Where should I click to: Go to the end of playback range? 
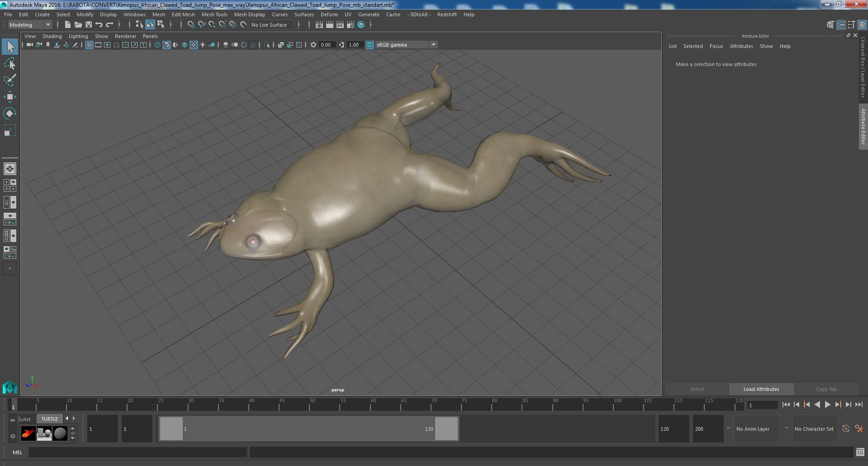tap(859, 405)
